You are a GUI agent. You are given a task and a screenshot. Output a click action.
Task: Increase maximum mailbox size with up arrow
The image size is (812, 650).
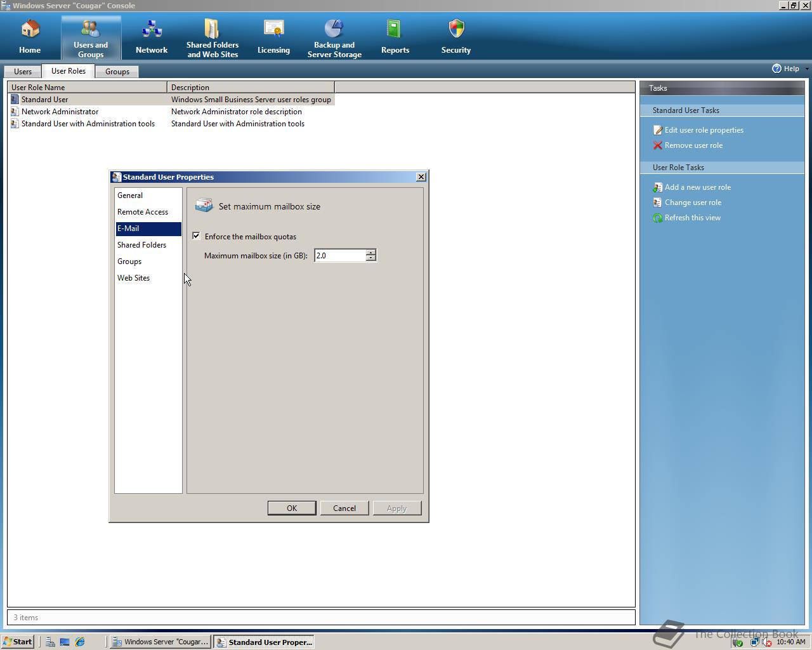[x=371, y=252]
